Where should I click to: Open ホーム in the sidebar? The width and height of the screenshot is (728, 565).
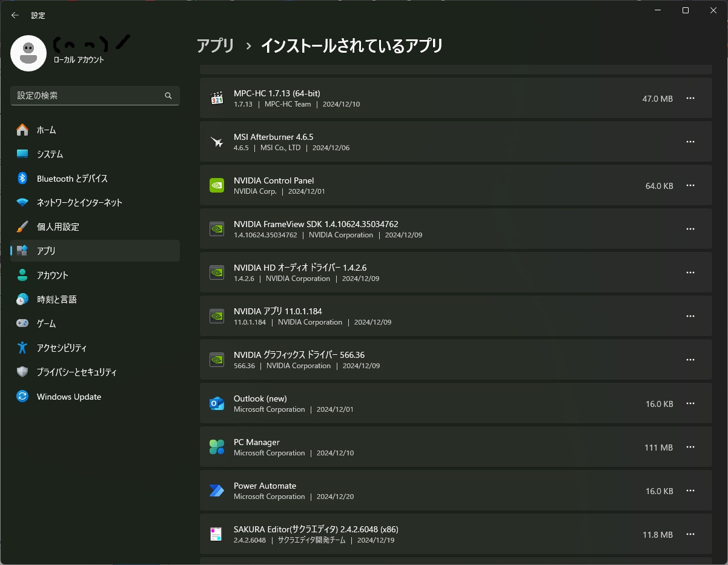(x=95, y=130)
